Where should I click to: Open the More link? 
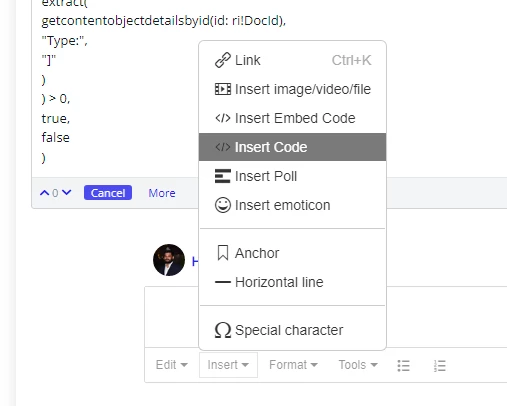(162, 193)
